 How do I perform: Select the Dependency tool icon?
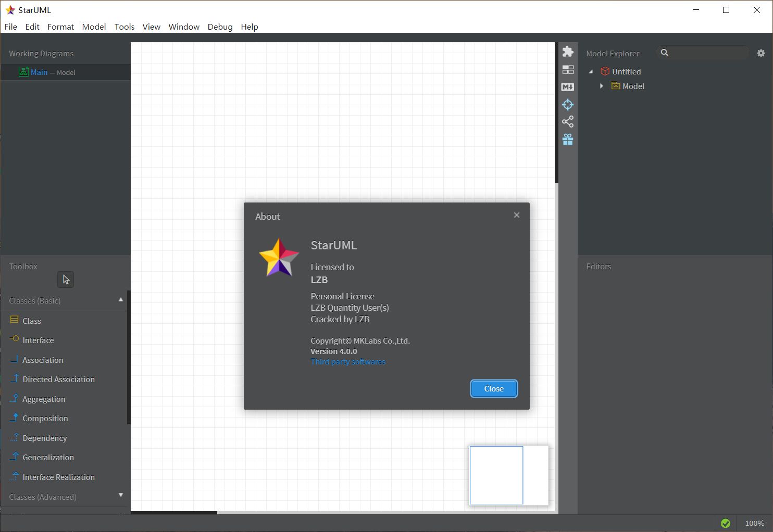point(15,437)
